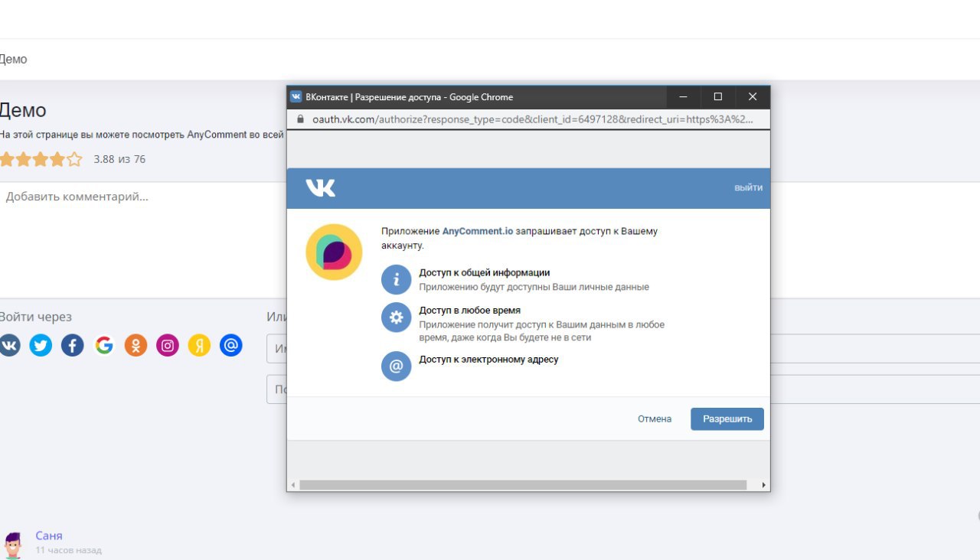Click the gear anytime-access icon
980x560 pixels.
pos(396,317)
